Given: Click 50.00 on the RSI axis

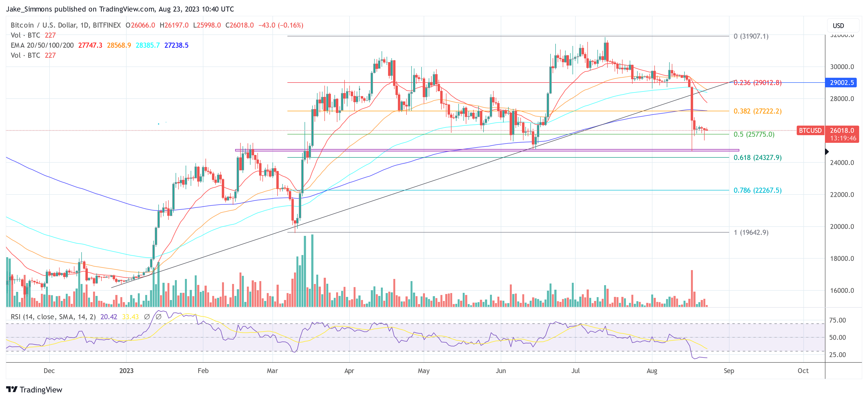Looking at the screenshot, I should point(837,337).
